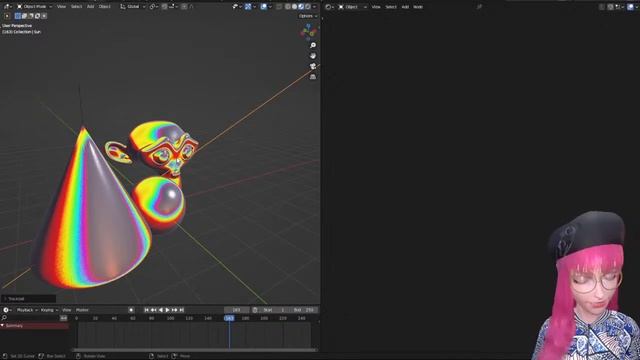Choose the invert selection mode icon
Viewport: 640px width, 360px height.
pyautogui.click(x=37, y=16)
